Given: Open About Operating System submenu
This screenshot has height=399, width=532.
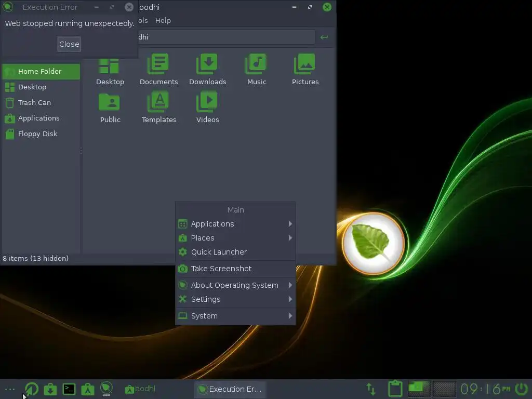Looking at the screenshot, I should pos(235,285).
